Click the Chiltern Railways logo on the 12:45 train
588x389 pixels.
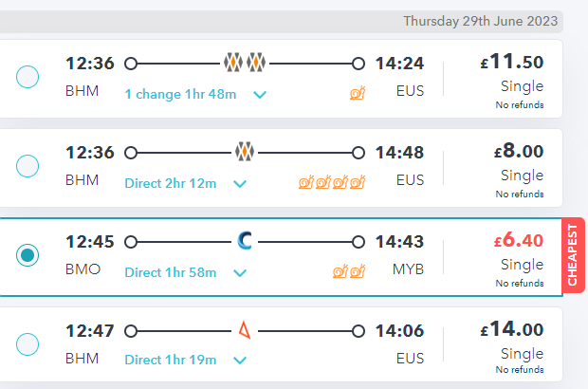click(x=245, y=241)
